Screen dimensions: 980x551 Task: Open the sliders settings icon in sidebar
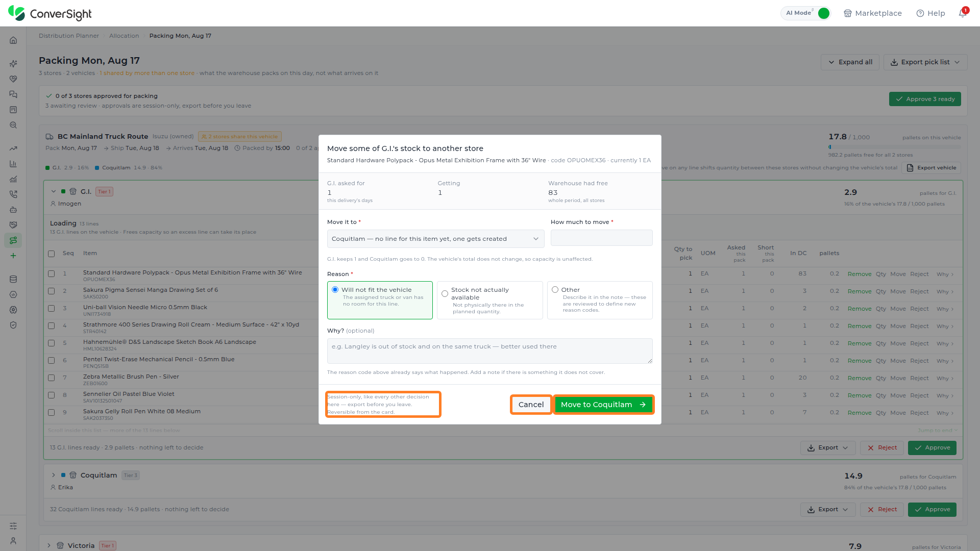pos(13,526)
